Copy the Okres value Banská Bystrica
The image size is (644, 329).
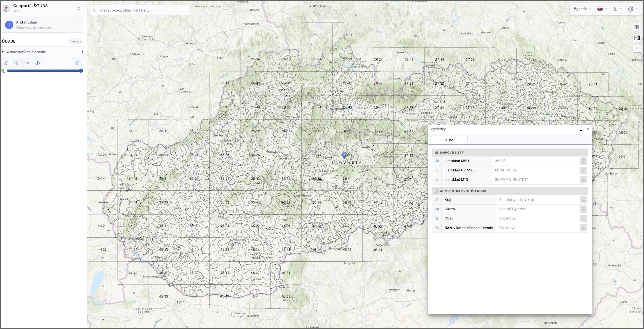[583, 209]
